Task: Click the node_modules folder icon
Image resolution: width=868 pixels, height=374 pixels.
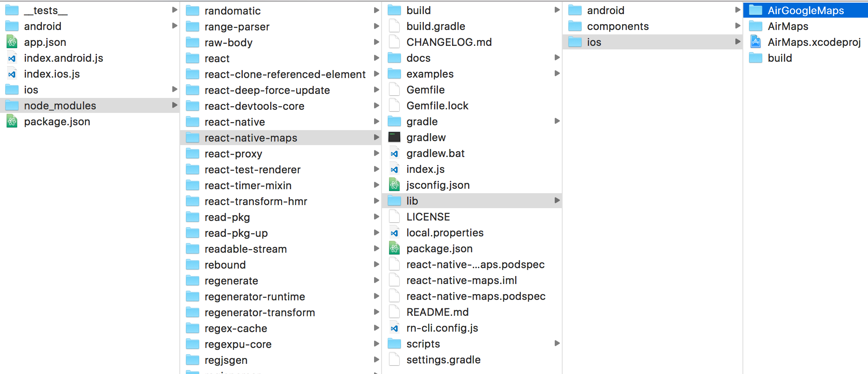Action: [12, 106]
